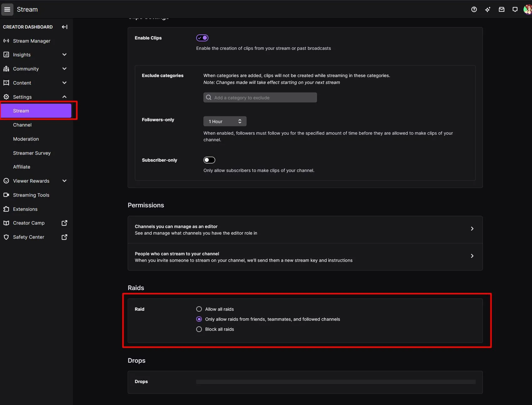This screenshot has height=405, width=532.
Task: Open the user profile avatar
Action: [x=528, y=9]
